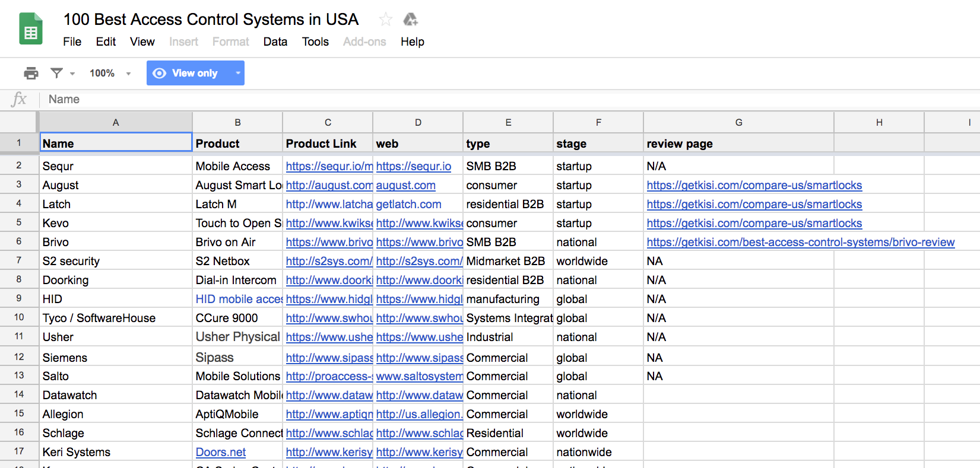980x468 pixels.
Task: Open www.saltosystem web link
Action: coord(420,376)
